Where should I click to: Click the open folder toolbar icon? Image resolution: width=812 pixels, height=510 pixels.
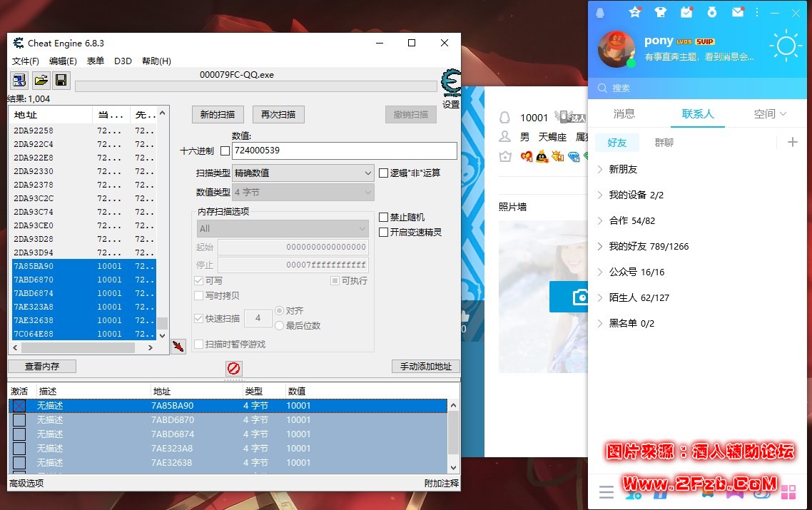(x=41, y=81)
